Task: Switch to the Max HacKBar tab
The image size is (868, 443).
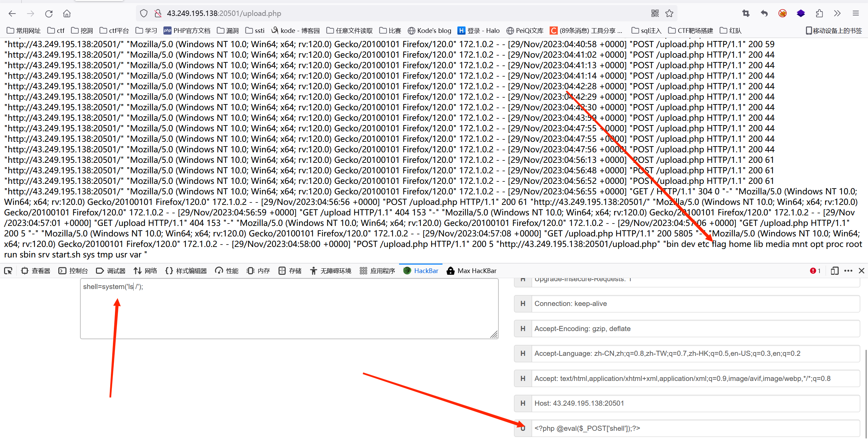Action: click(x=472, y=271)
